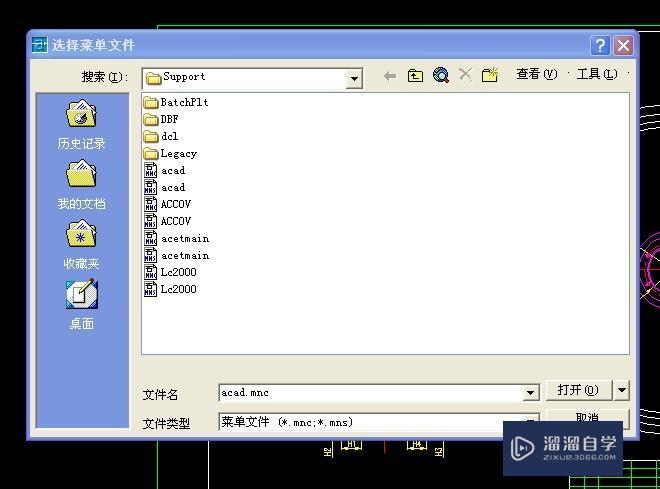This screenshot has height=489, width=660.
Task: Select the acetmain MNC menu file
Action: 176,239
